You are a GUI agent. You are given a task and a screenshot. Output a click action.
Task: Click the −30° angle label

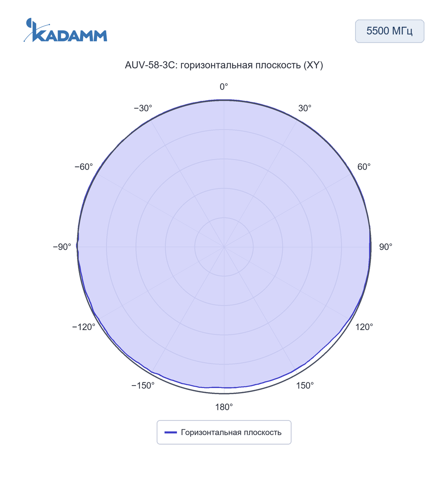click(x=143, y=108)
